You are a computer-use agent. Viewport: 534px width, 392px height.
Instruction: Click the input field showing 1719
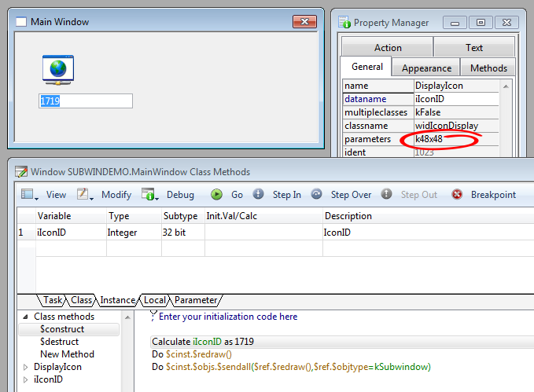(x=86, y=101)
